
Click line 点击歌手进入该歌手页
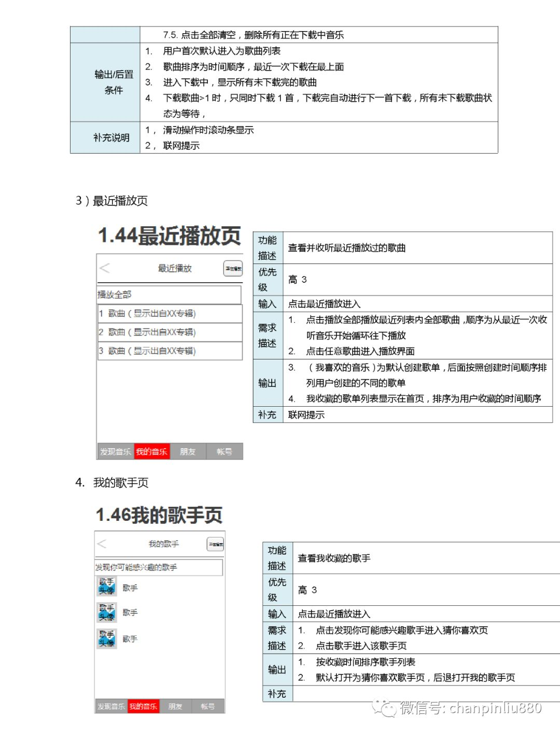(x=361, y=646)
